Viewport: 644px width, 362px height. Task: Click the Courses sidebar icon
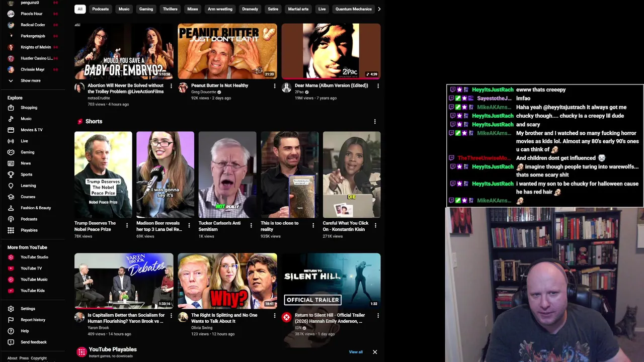pyautogui.click(x=11, y=197)
